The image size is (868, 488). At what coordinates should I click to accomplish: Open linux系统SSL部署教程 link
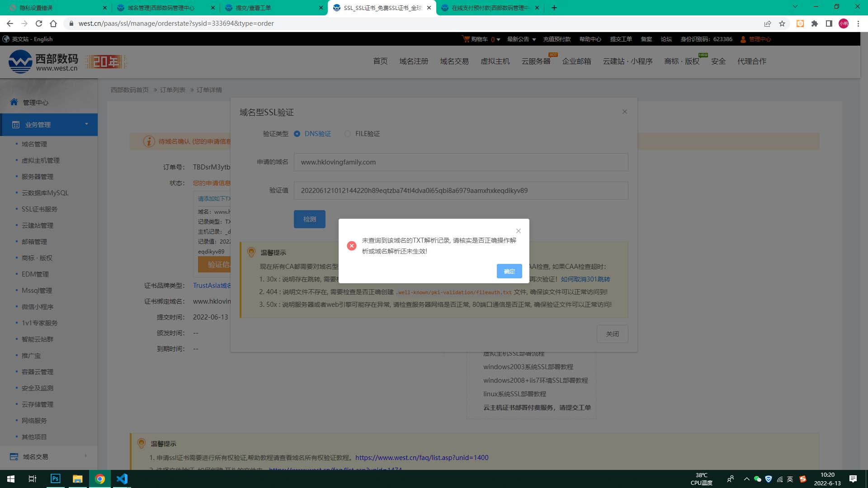pyautogui.click(x=514, y=394)
